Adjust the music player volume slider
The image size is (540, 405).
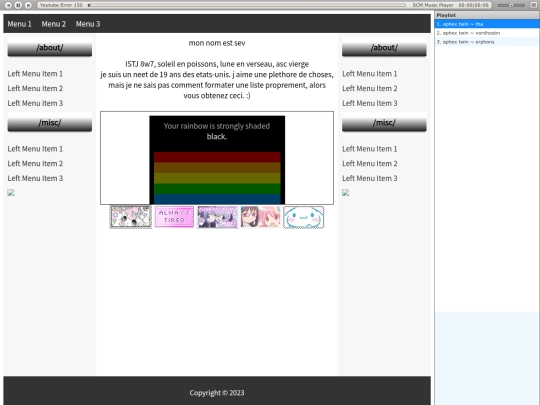pos(511,5)
